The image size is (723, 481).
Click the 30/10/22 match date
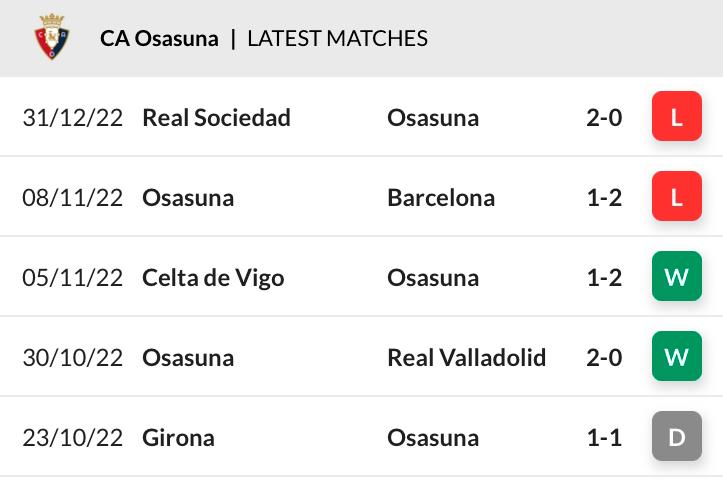pyautogui.click(x=72, y=357)
